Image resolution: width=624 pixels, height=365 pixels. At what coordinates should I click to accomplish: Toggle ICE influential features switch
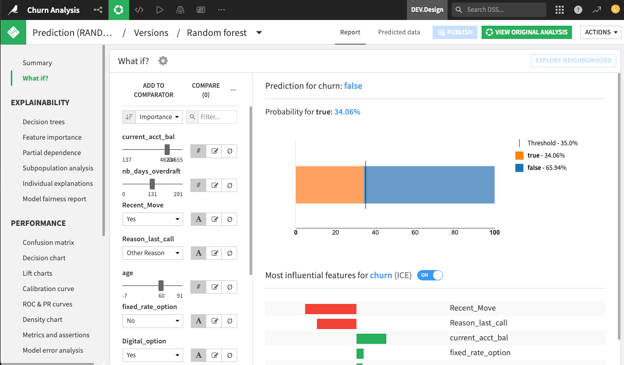pyautogui.click(x=430, y=275)
